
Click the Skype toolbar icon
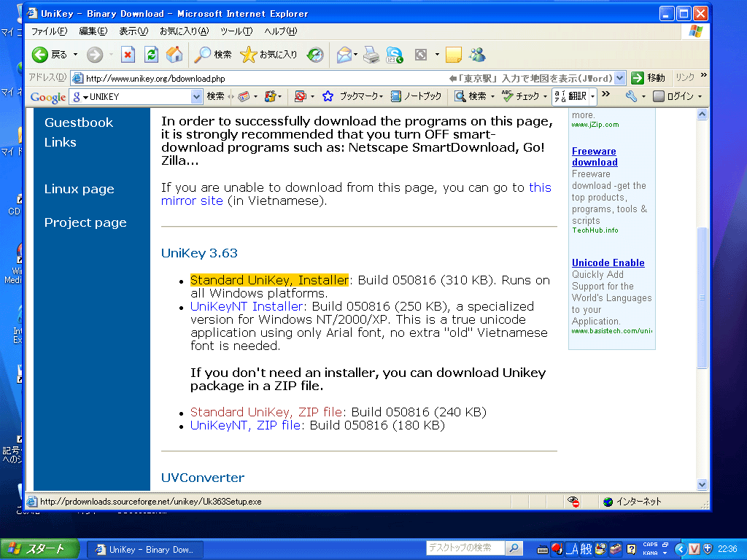395,55
